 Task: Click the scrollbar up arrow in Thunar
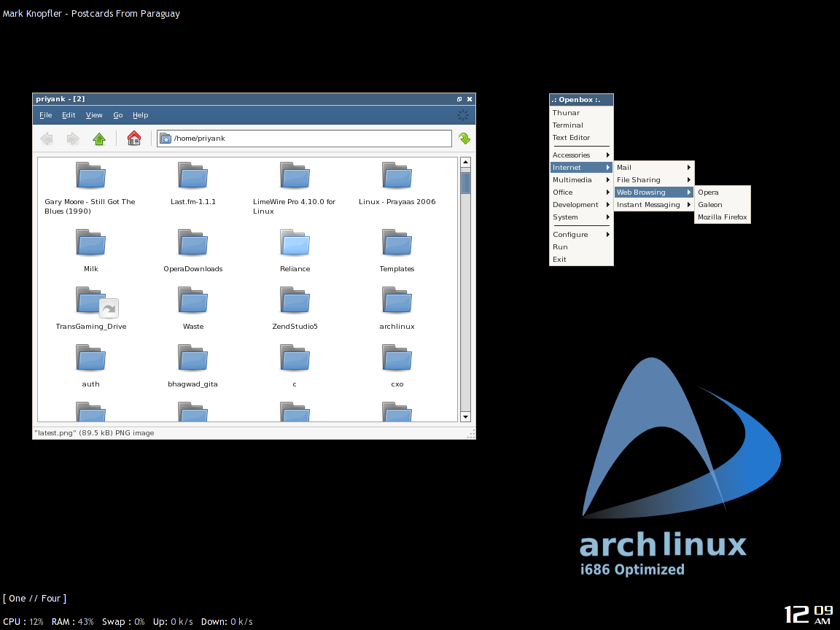click(x=465, y=163)
